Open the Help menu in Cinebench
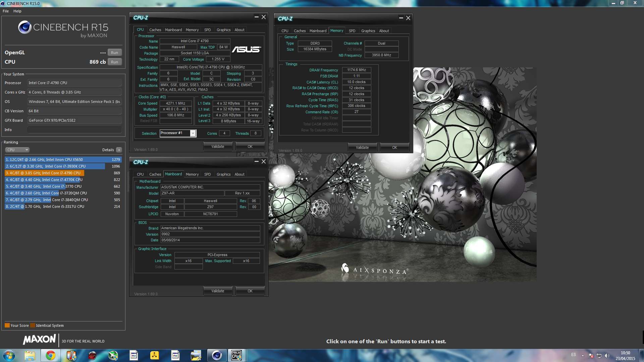The width and height of the screenshot is (644, 362). (17, 11)
